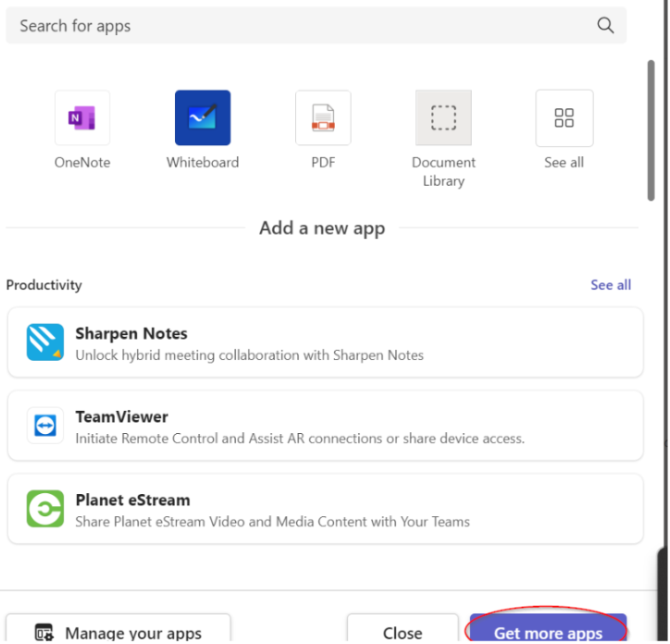
Task: Click the Sharpen Notes app icon
Action: 45,342
